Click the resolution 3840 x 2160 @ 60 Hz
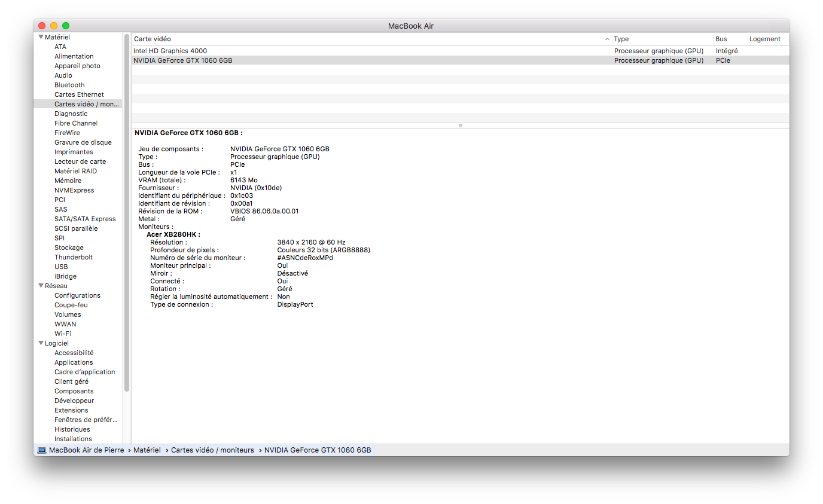823x504 pixels. tap(311, 242)
